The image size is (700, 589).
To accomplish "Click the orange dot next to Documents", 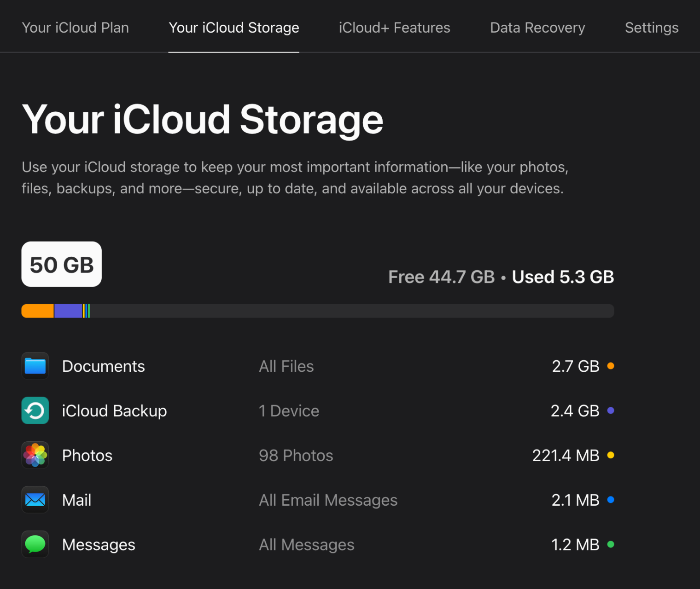I will 611,366.
